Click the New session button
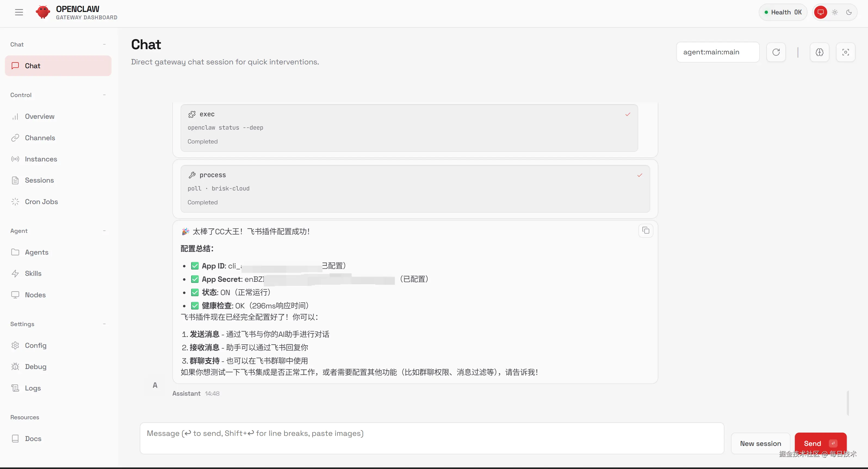 [760, 443]
